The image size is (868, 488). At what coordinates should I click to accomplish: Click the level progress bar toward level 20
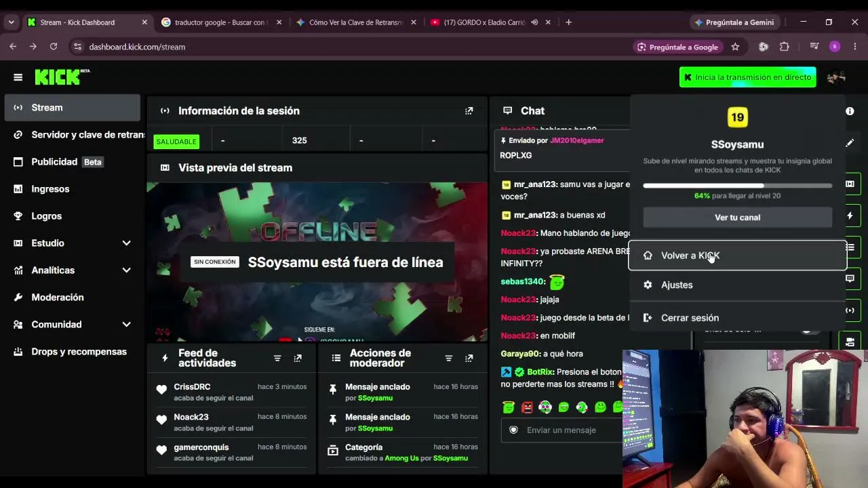click(738, 186)
